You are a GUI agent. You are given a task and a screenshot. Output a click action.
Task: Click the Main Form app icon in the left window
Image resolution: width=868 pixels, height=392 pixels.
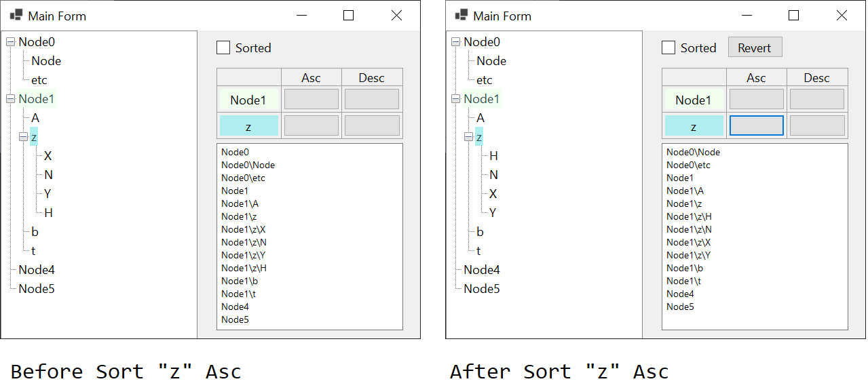click(16, 15)
